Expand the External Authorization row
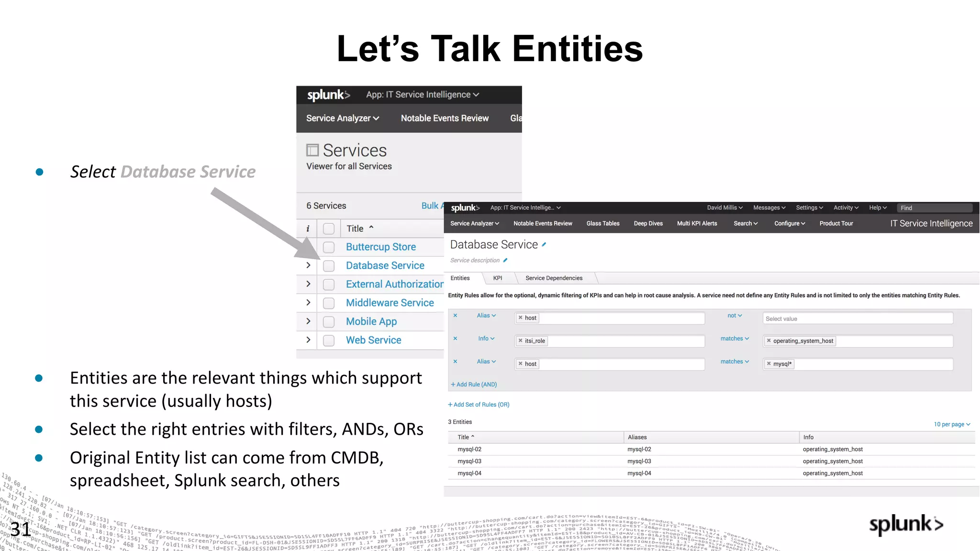This screenshot has height=551, width=980. coord(308,284)
